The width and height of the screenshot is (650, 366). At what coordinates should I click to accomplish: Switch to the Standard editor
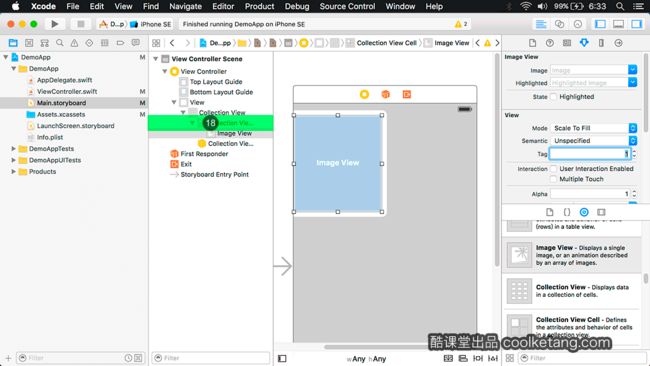(x=541, y=24)
